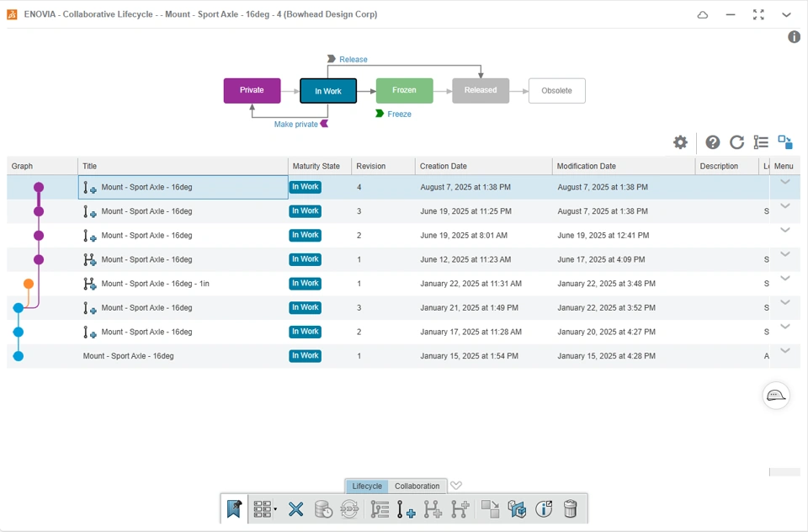
Task: Open row menu chevron for June 19 11:25 PM row
Action: pyautogui.click(x=784, y=206)
